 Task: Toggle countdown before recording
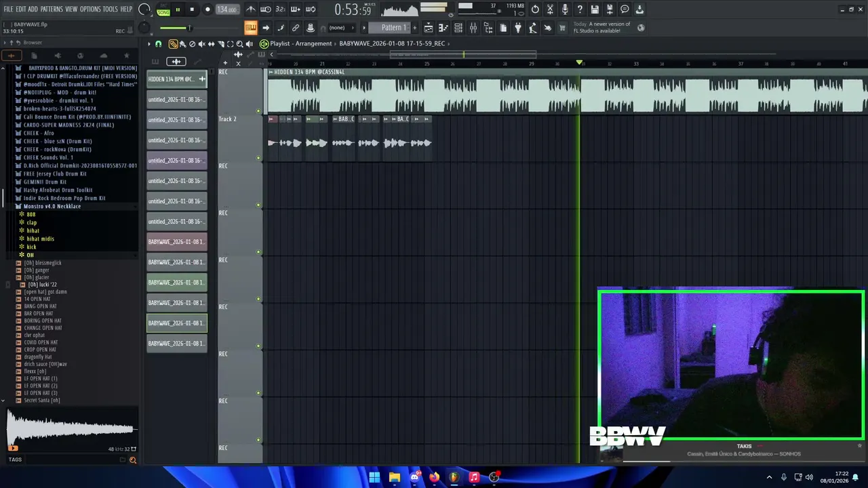pos(280,9)
